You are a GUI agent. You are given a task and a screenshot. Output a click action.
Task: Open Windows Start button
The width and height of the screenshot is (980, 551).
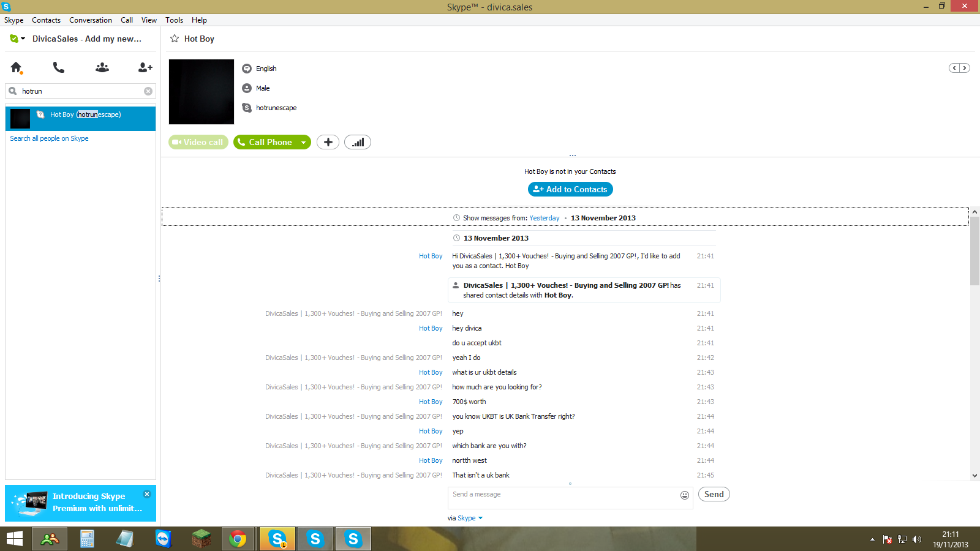click(15, 539)
